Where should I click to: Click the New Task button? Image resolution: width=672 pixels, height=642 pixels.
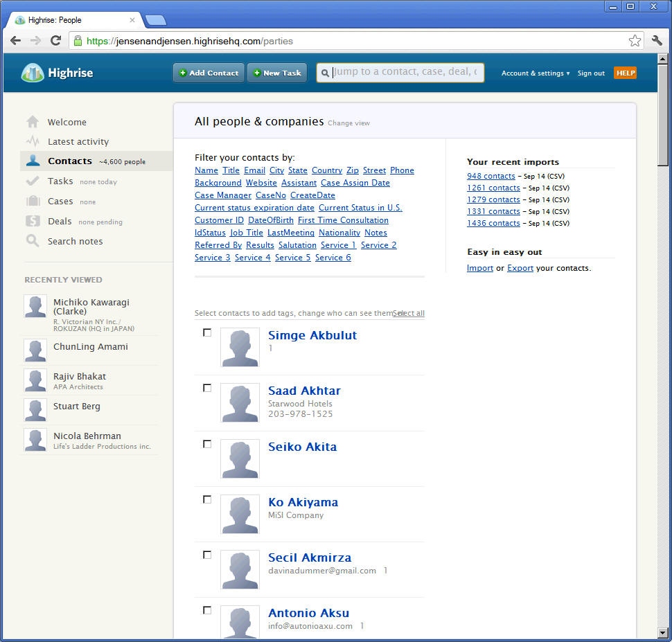277,73
